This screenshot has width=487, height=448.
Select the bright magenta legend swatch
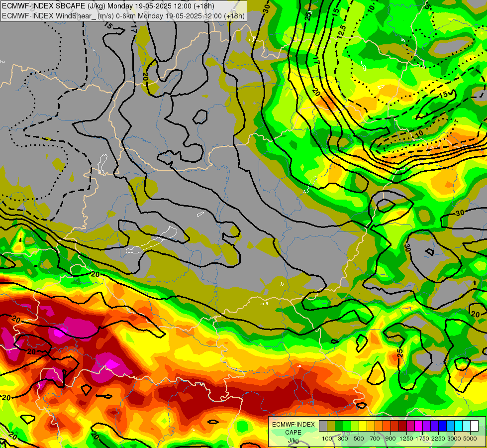coord(419,426)
